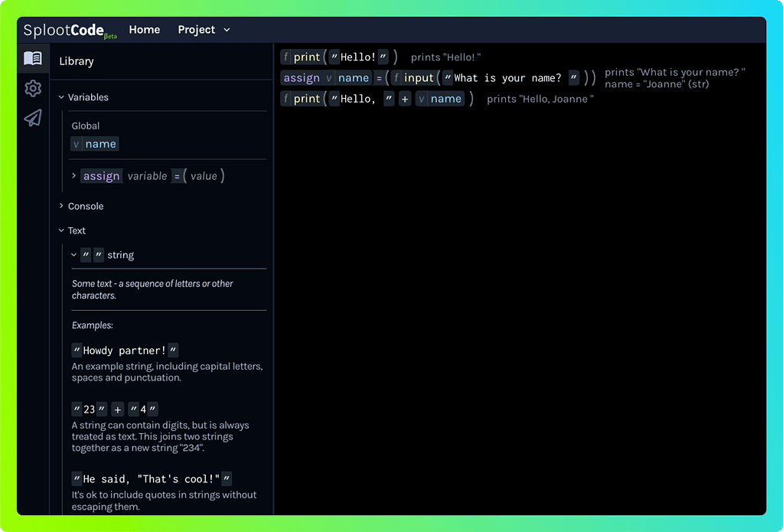
Task: Open the Library book icon in sidebar
Action: (x=32, y=59)
